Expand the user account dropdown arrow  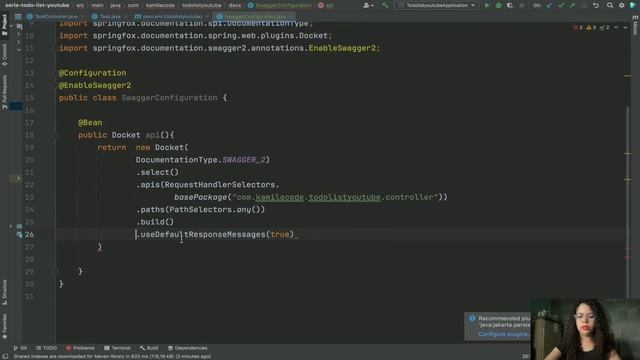pyautogui.click(x=372, y=6)
